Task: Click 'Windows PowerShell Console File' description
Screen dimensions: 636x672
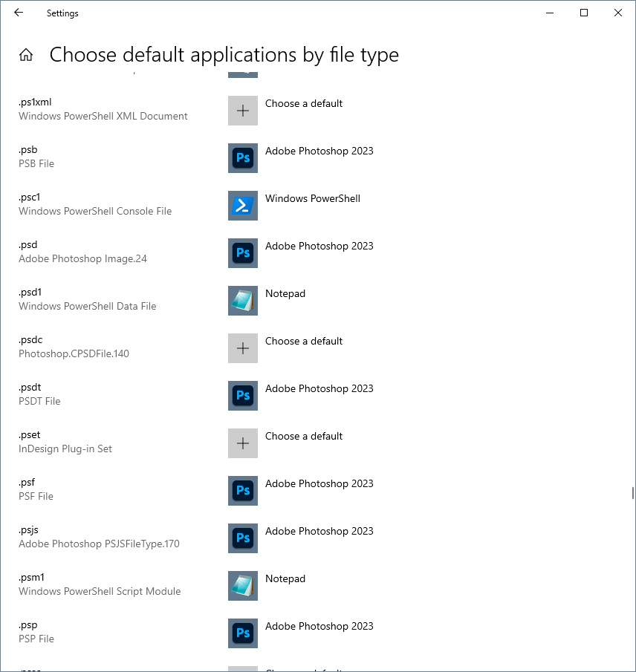Action: click(95, 212)
